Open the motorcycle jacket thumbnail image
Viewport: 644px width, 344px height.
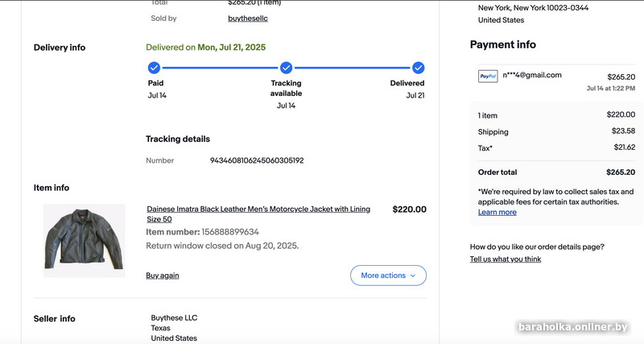84,240
